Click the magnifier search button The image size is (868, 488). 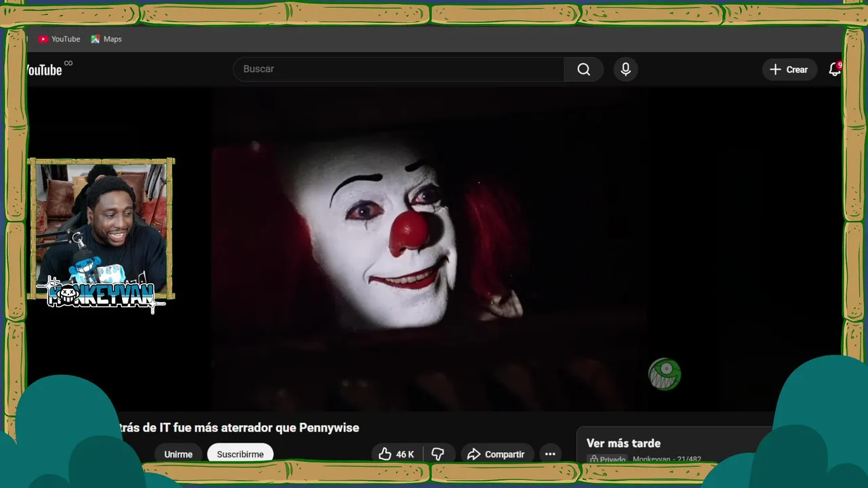click(584, 69)
